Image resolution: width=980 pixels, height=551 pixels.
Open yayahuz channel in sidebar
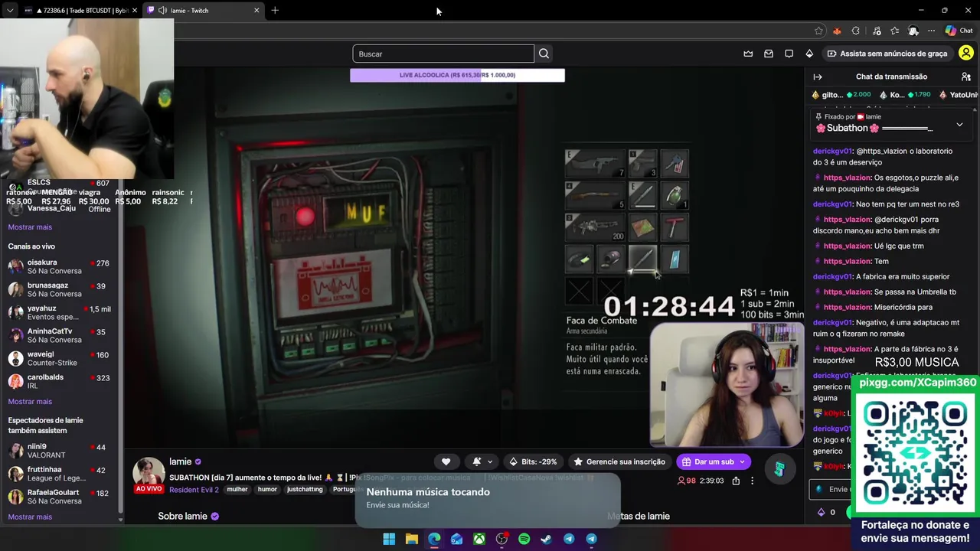coord(60,313)
